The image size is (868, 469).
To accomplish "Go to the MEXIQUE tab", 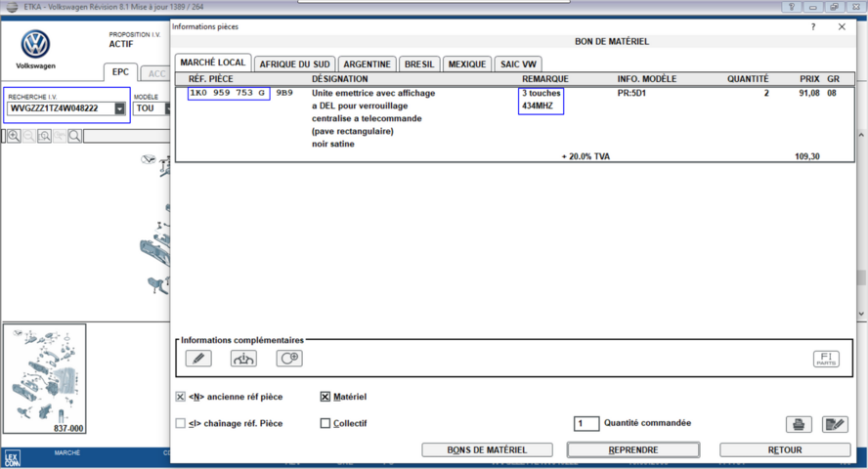I will pos(467,64).
